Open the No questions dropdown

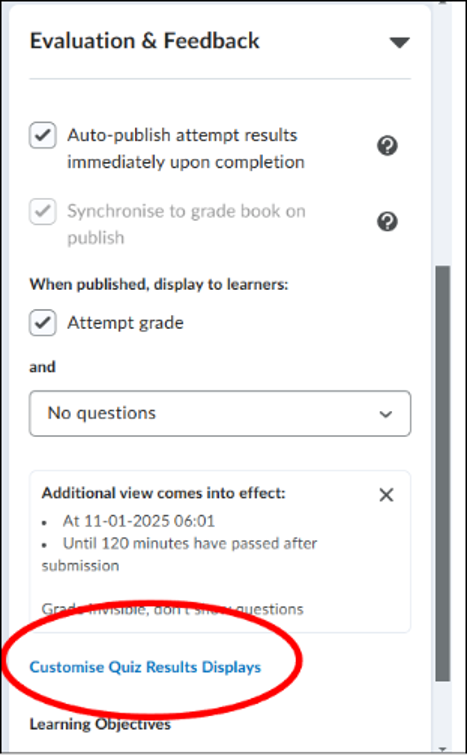click(x=220, y=413)
